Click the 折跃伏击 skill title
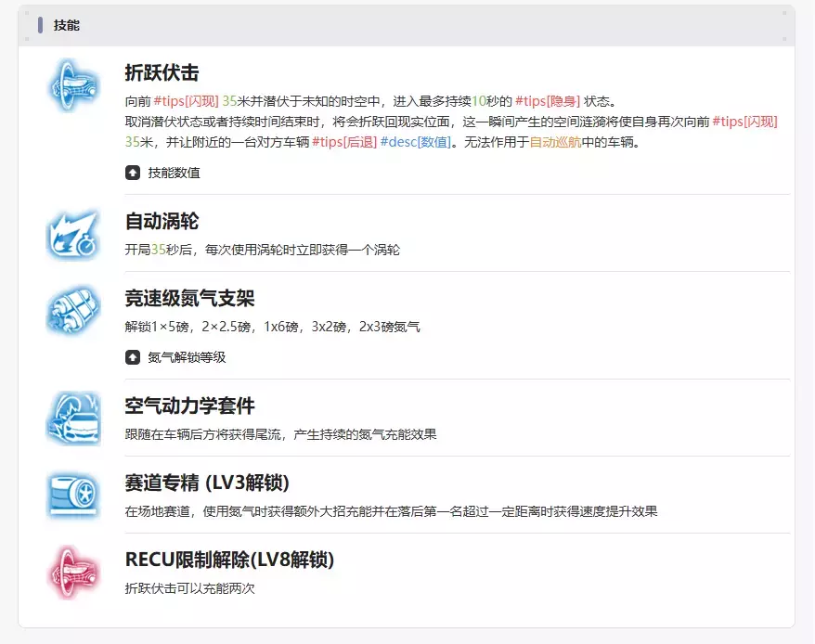Image resolution: width=815 pixels, height=644 pixels. tap(162, 72)
